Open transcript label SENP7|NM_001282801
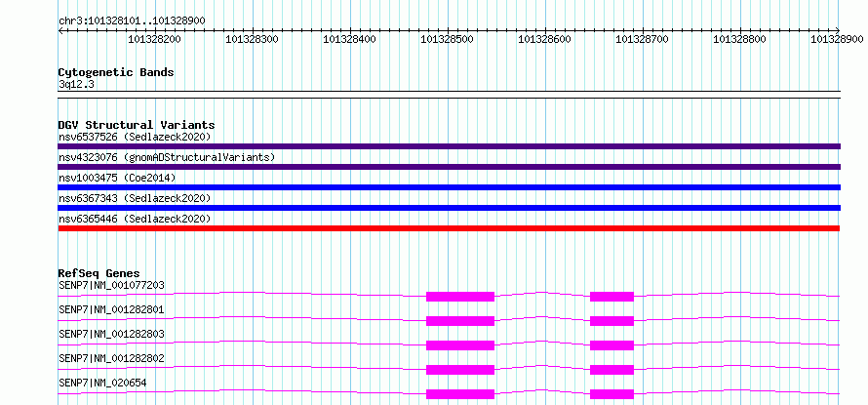868x405 pixels. [x=111, y=309]
